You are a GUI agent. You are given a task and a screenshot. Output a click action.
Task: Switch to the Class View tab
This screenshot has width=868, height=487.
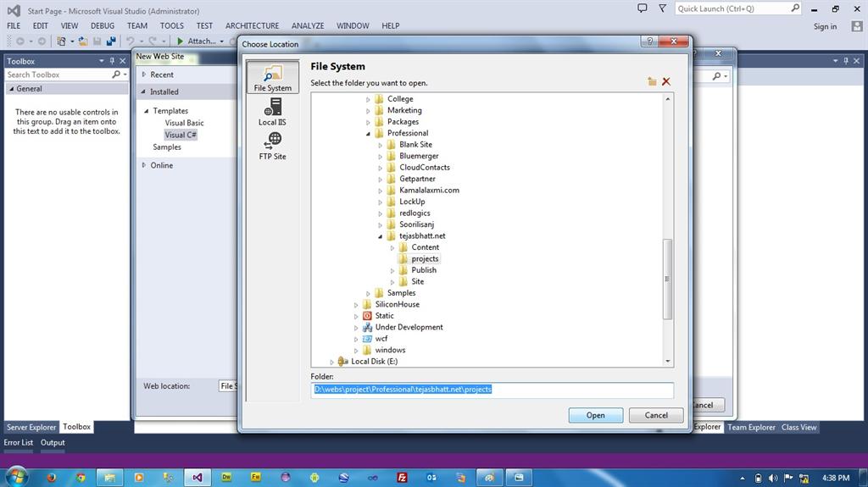[x=798, y=427]
